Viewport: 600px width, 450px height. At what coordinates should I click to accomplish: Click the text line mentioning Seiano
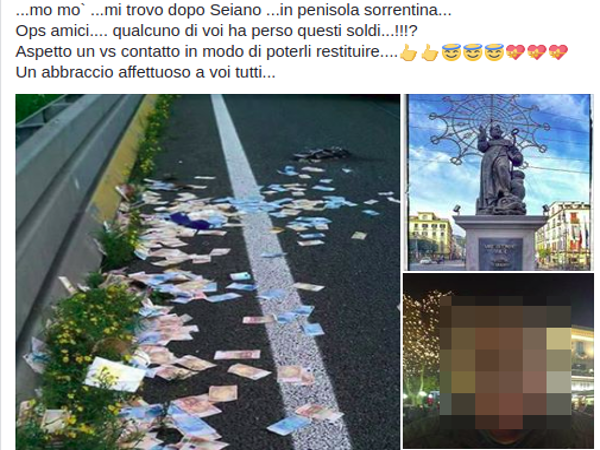click(x=233, y=10)
